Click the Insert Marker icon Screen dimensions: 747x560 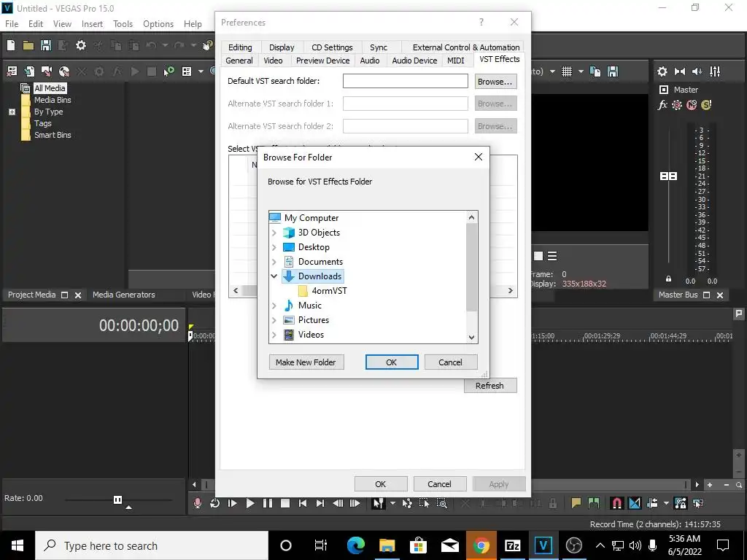click(576, 503)
